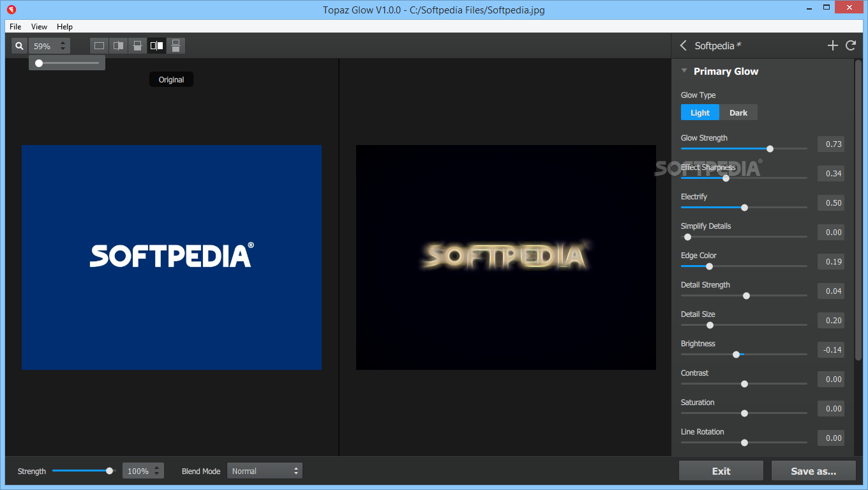The image size is (868, 490).
Task: Select the vertical split overlay view icon
Action: (x=118, y=46)
